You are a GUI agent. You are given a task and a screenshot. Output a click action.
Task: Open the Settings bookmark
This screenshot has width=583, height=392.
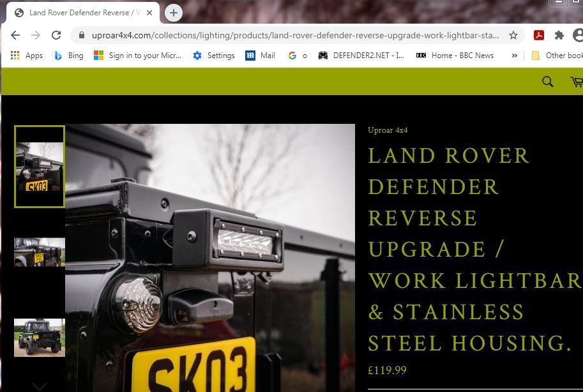pos(214,56)
